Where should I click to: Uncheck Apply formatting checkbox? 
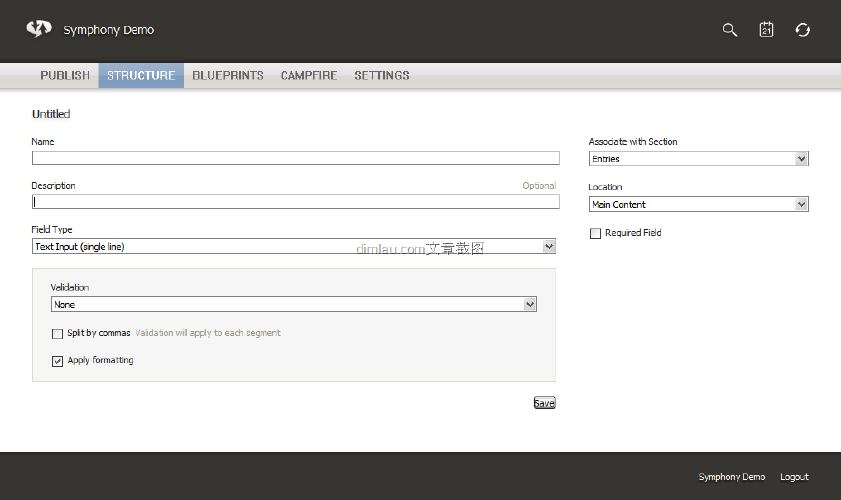pos(57,361)
